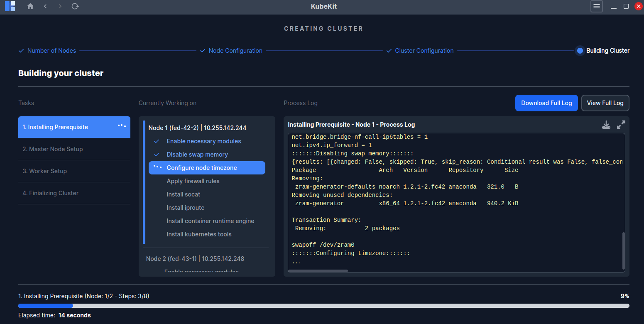This screenshot has width=644, height=324.
Task: Select the Configure node timezone step
Action: [x=207, y=168]
